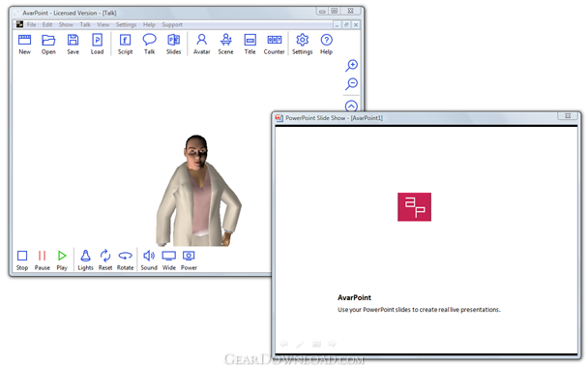The image size is (588, 367).
Task: Minimize the inner Talk document window
Action: pyautogui.click(x=337, y=25)
